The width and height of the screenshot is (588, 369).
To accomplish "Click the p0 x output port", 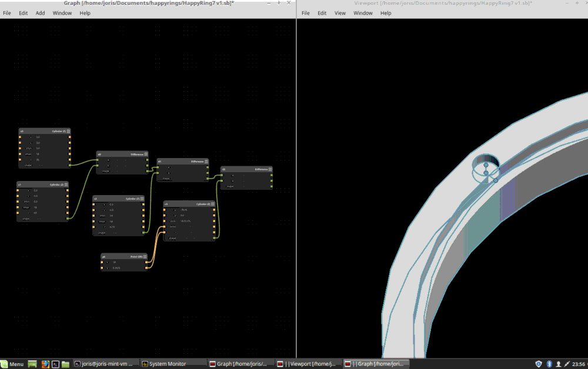I will (x=146, y=262).
